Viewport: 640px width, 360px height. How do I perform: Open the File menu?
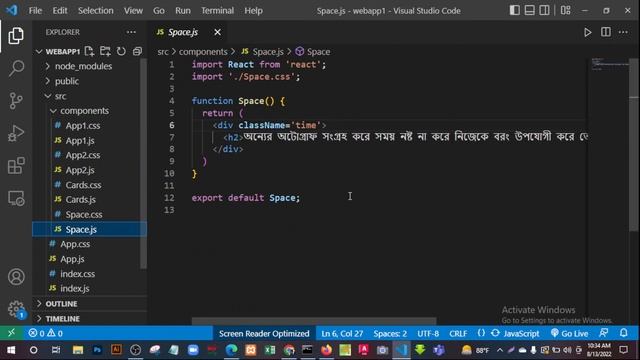tap(35, 11)
